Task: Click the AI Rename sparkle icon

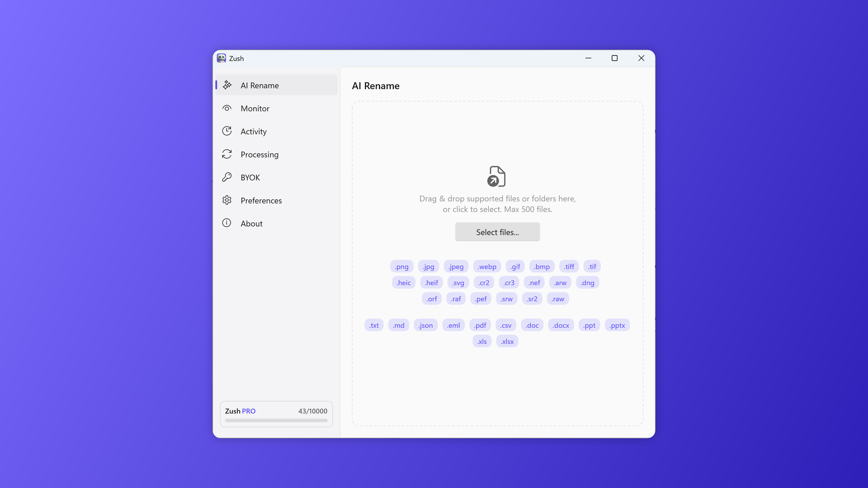Action: [227, 85]
